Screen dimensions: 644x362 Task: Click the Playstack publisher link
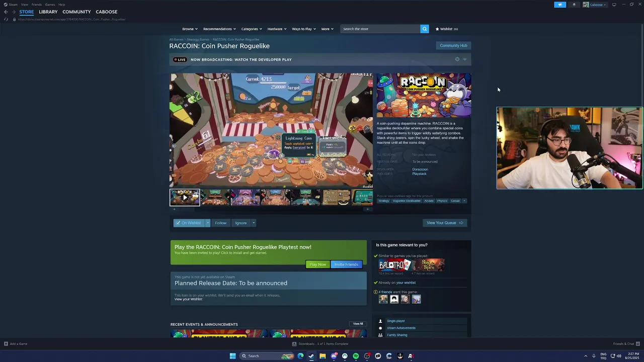(x=419, y=174)
